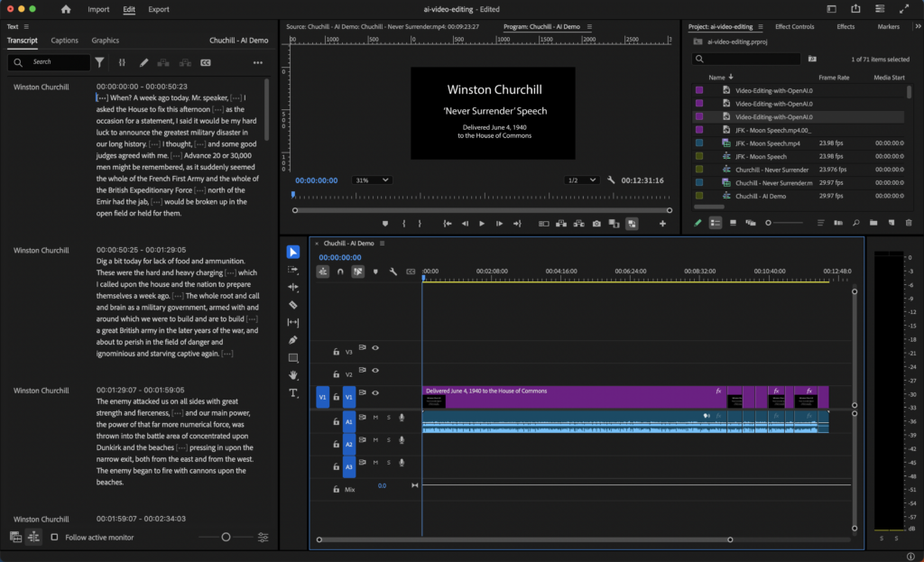Viewport: 924px width, 562px height.
Task: Select the Type tool
Action: coord(293,393)
